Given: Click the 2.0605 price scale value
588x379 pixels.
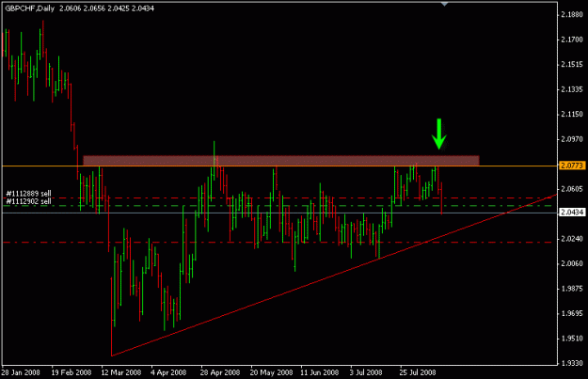Looking at the screenshot, I should coord(572,189).
